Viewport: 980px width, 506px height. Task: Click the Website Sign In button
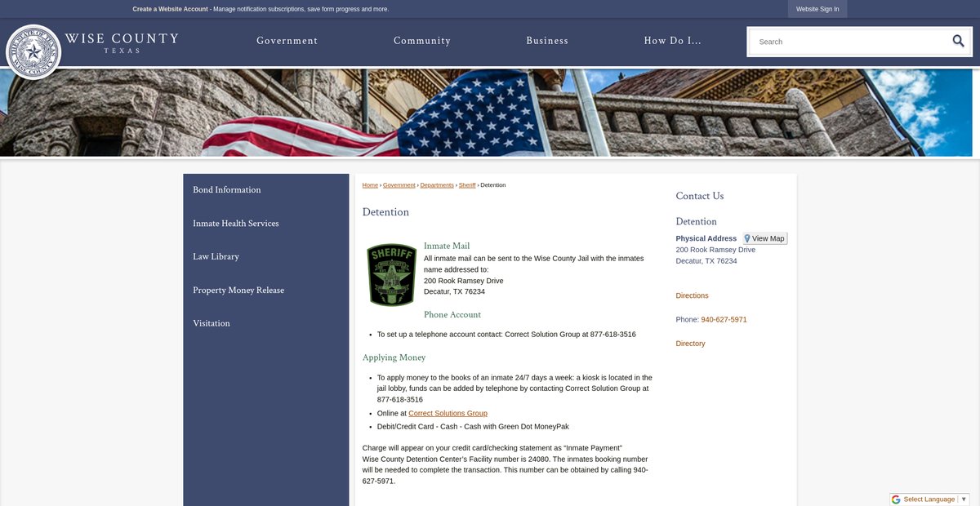coord(817,9)
